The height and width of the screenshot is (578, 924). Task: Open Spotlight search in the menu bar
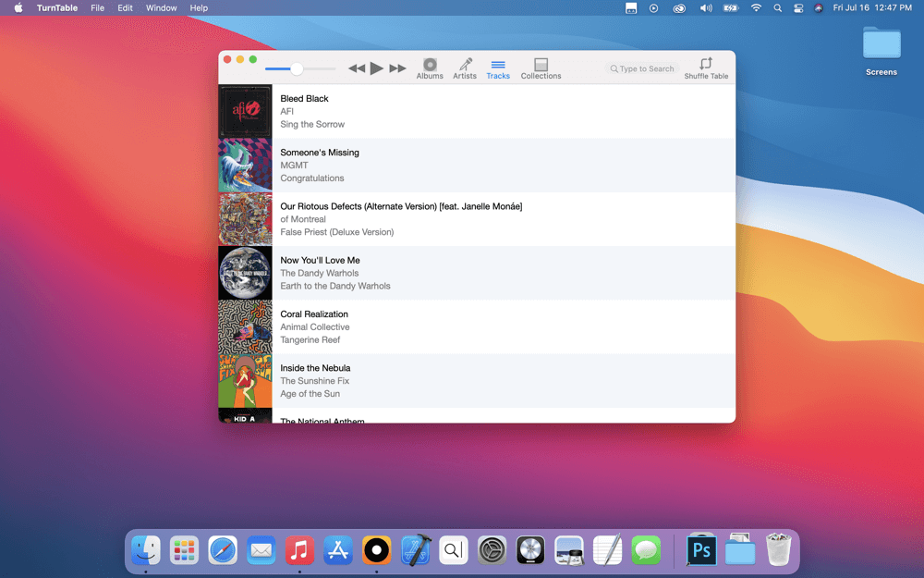click(778, 7)
